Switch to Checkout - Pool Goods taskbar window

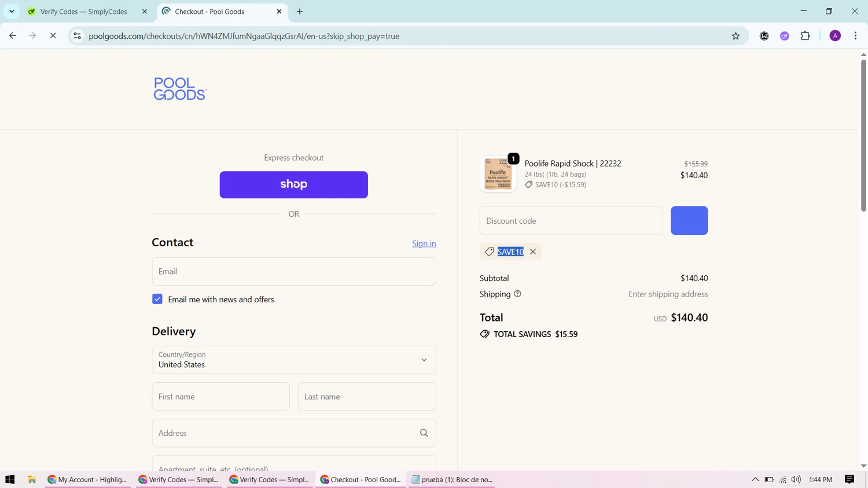(361, 479)
